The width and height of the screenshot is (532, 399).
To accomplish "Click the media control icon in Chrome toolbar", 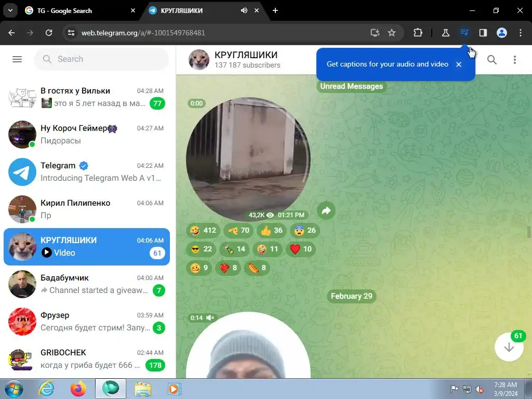I will click(464, 33).
